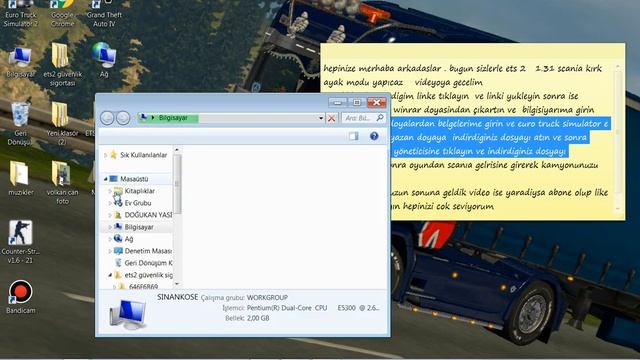The height and width of the screenshot is (360, 640).
Task: Click the Explorer forward navigation arrow
Action: [123, 118]
